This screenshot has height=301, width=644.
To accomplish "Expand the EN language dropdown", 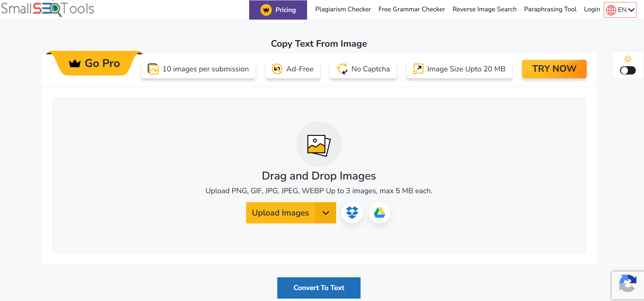I will click(620, 10).
